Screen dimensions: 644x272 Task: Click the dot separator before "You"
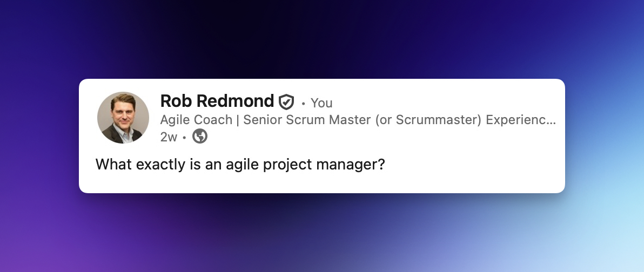(304, 103)
